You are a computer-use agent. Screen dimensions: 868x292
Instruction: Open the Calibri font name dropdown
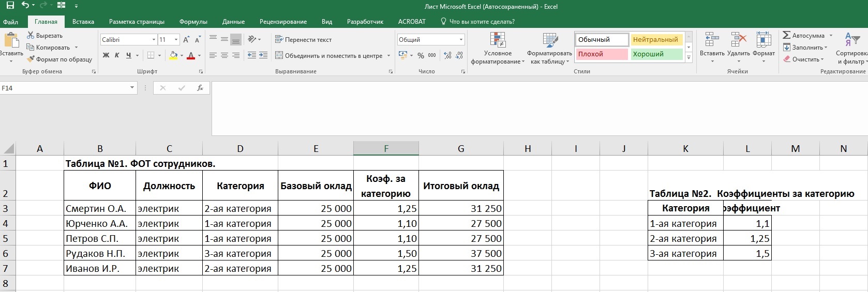point(154,40)
